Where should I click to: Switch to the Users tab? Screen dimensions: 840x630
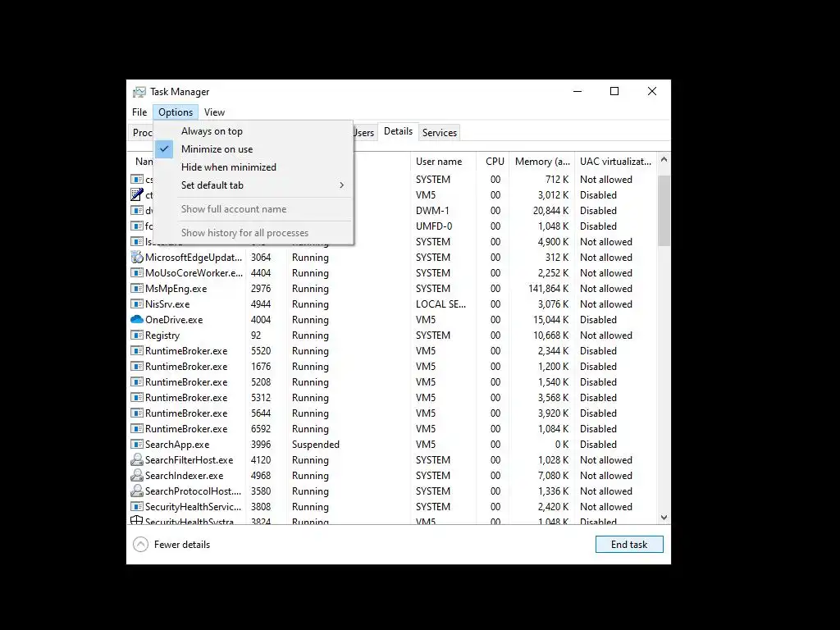pyautogui.click(x=363, y=132)
